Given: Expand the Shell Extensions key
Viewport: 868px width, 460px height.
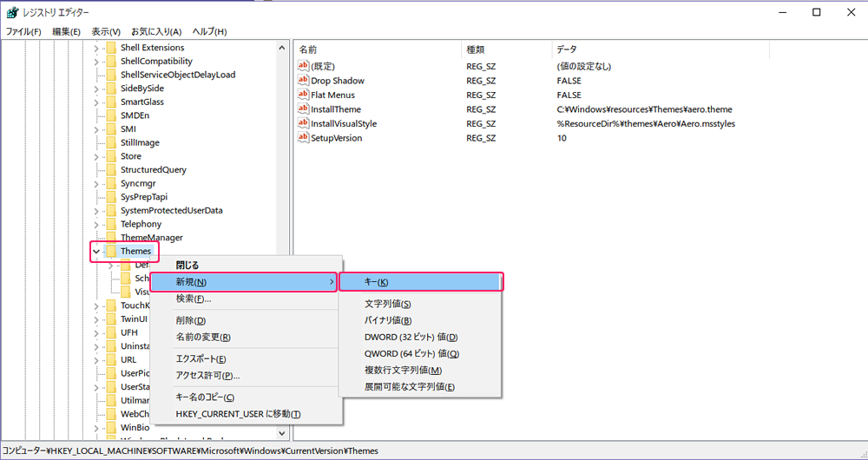Looking at the screenshot, I should click(x=96, y=48).
